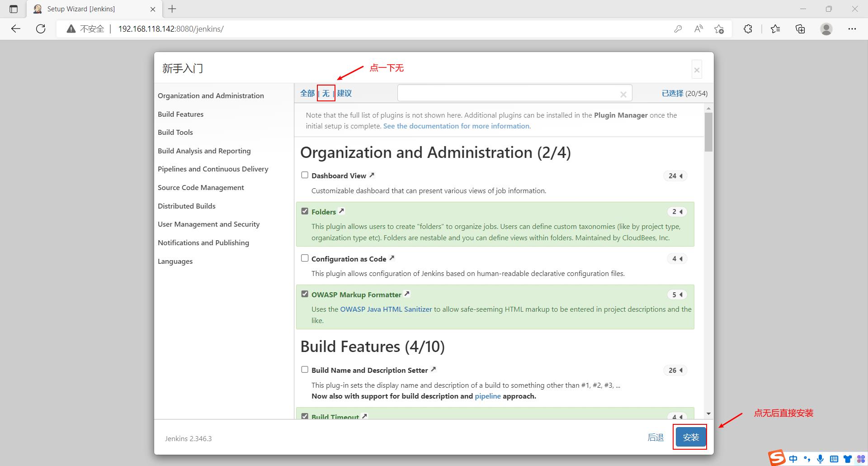
Task: Select Source Code Management category
Action: [201, 187]
